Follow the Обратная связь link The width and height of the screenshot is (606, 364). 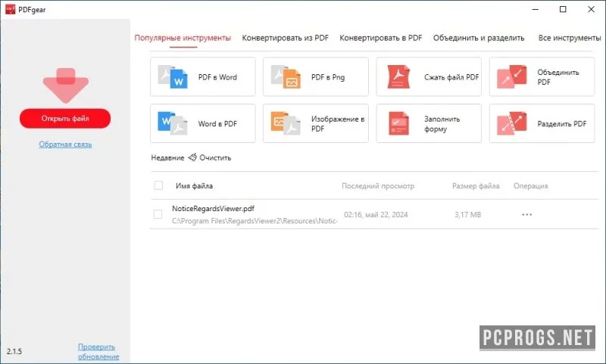click(65, 144)
